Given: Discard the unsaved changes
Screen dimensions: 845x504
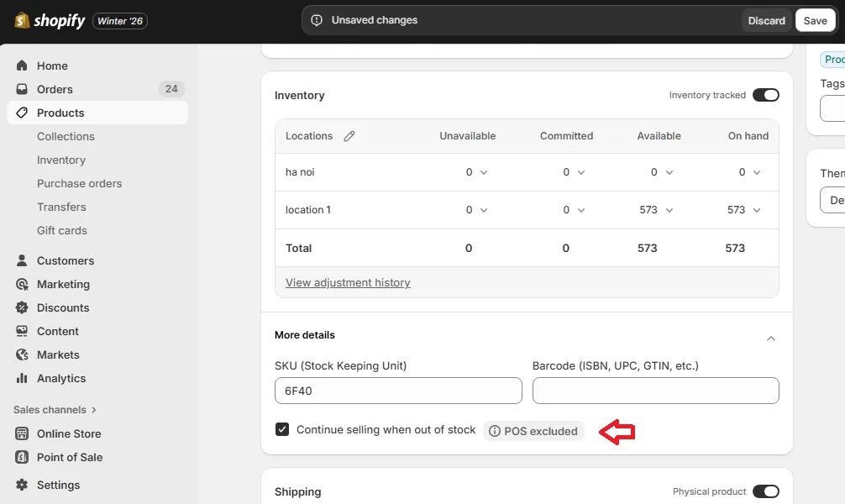Looking at the screenshot, I should point(766,21).
